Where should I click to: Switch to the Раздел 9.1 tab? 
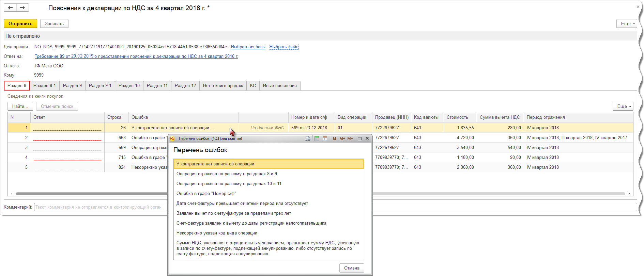click(100, 85)
